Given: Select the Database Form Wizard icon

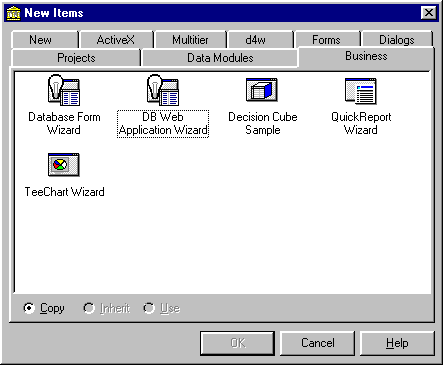Looking at the screenshot, I should point(64,90).
